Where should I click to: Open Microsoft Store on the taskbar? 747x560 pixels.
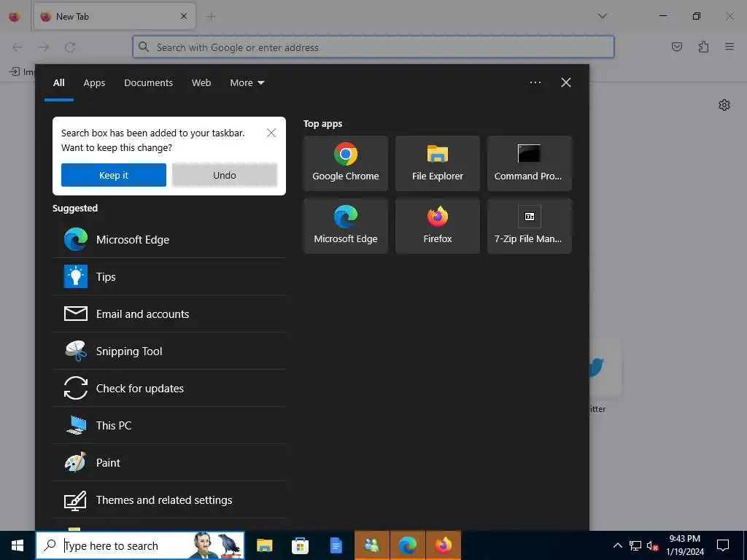[x=300, y=545]
